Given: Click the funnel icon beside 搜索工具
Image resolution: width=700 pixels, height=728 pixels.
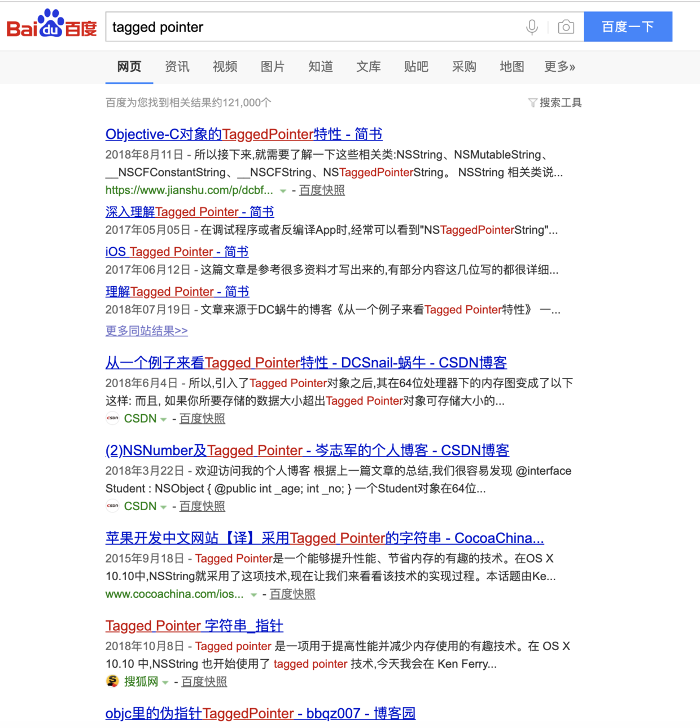Looking at the screenshot, I should pyautogui.click(x=532, y=103).
